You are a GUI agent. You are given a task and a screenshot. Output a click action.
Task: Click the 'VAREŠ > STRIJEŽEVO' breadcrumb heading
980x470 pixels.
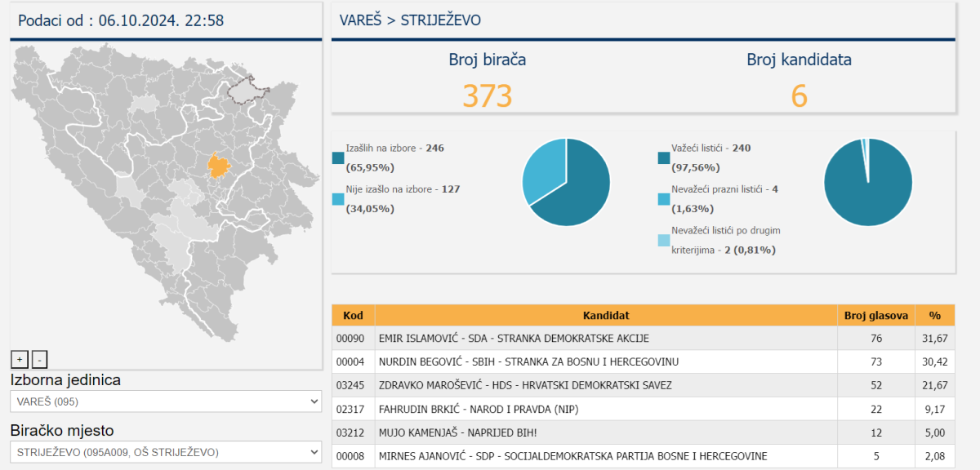pos(410,20)
